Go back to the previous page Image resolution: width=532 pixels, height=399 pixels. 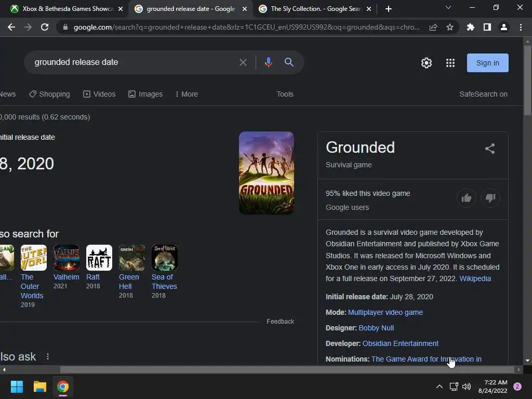[x=11, y=27]
